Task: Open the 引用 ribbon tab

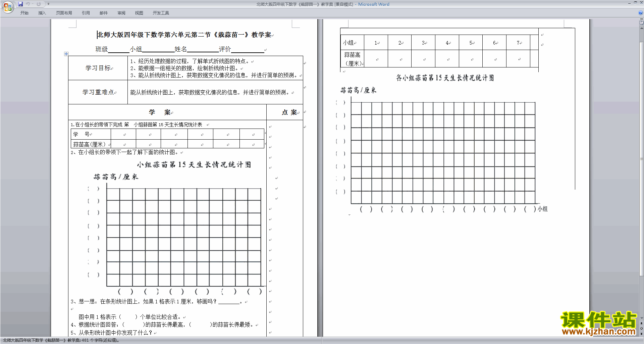Action: click(86, 13)
